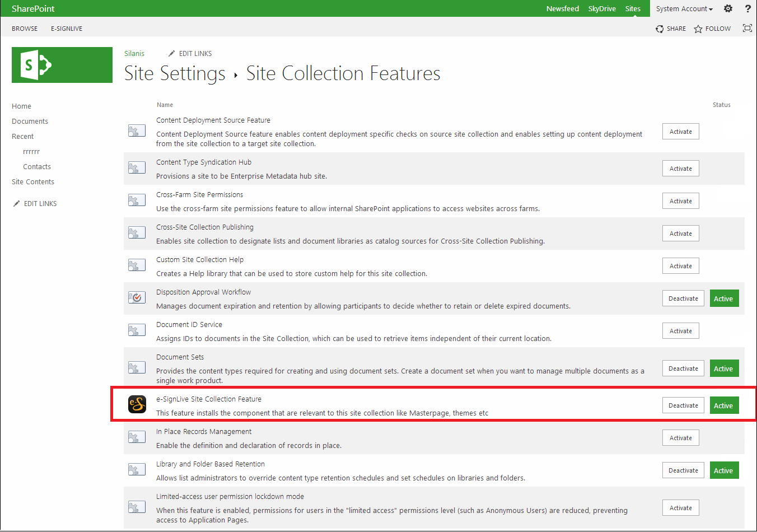Click the e-SignLive feature icon
Viewport: 757px width, 532px height.
[x=137, y=404]
